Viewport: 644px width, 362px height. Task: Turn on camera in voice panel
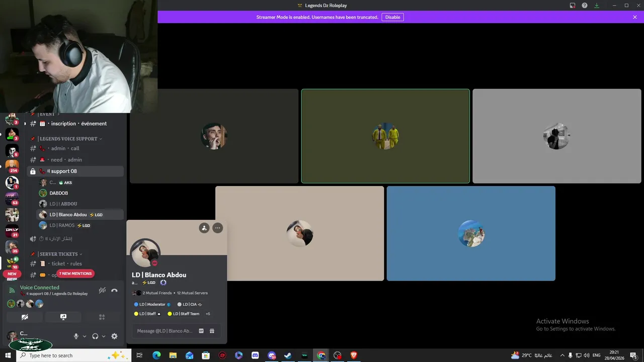25,317
